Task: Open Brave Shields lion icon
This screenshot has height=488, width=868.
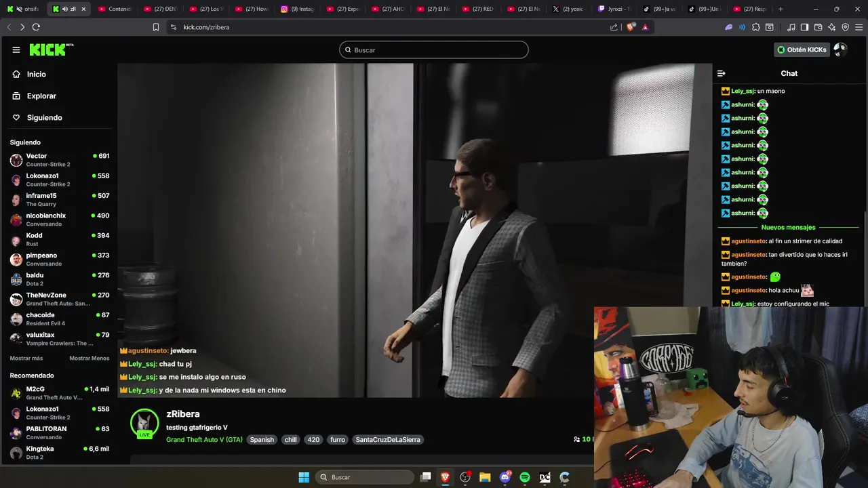Action: 631,27
